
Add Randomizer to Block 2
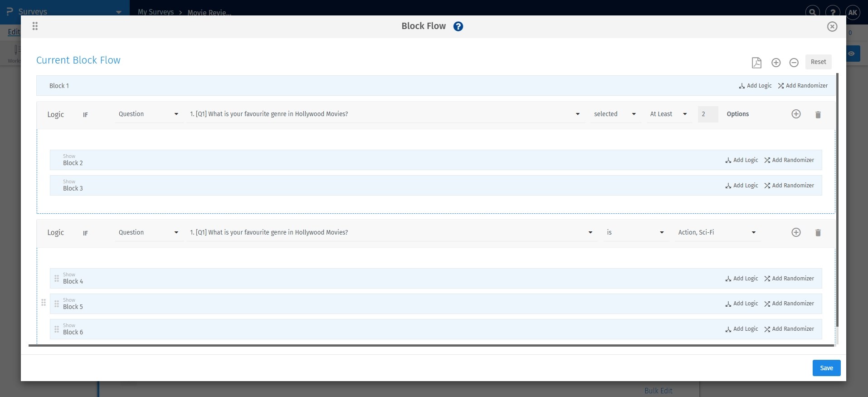click(x=789, y=160)
